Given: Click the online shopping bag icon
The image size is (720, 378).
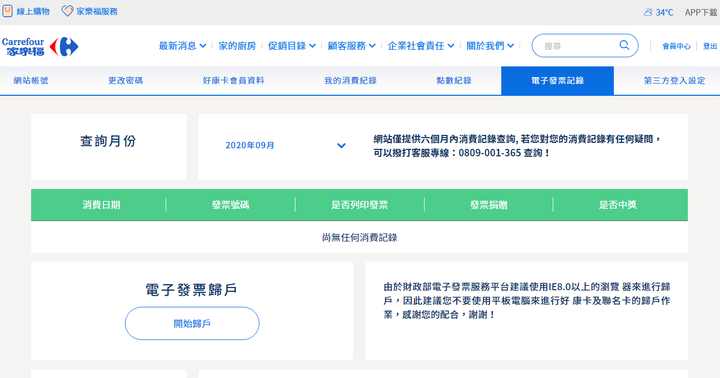Looking at the screenshot, I should (7, 11).
